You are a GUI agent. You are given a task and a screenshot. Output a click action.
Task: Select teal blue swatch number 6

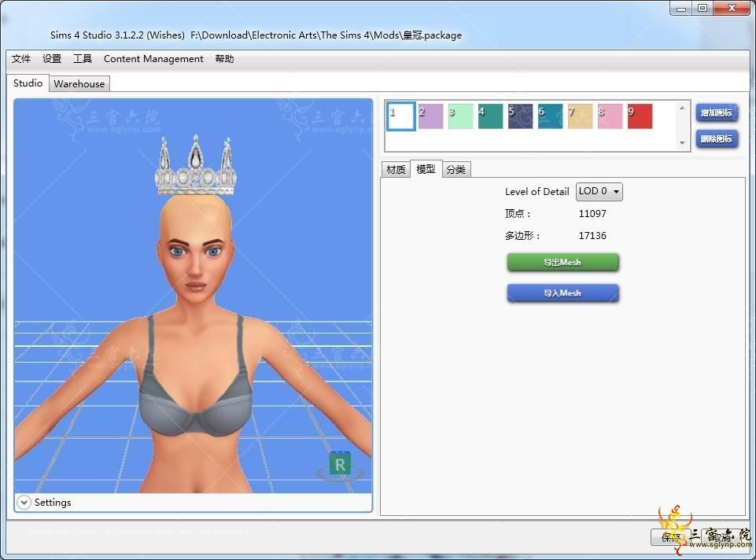[x=550, y=116]
